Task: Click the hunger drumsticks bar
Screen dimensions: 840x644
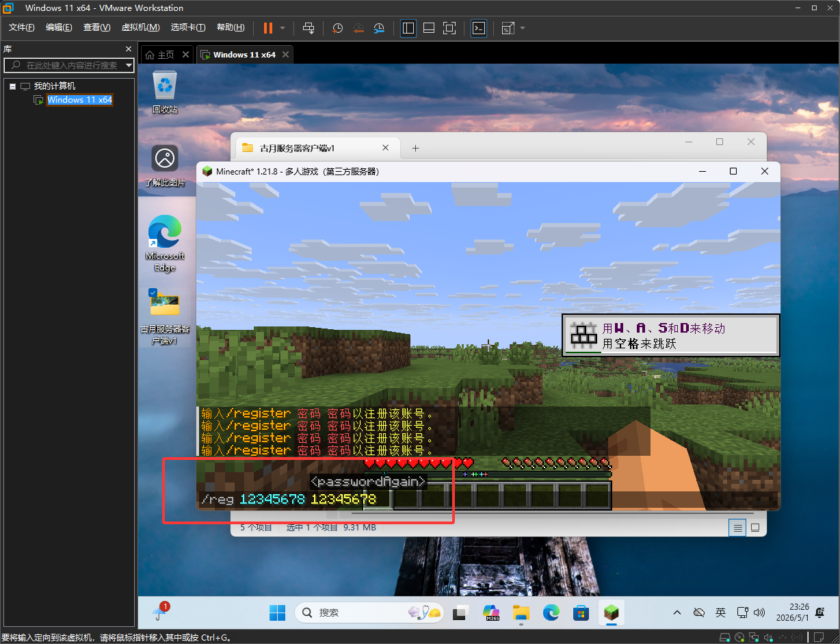Action: tap(556, 463)
